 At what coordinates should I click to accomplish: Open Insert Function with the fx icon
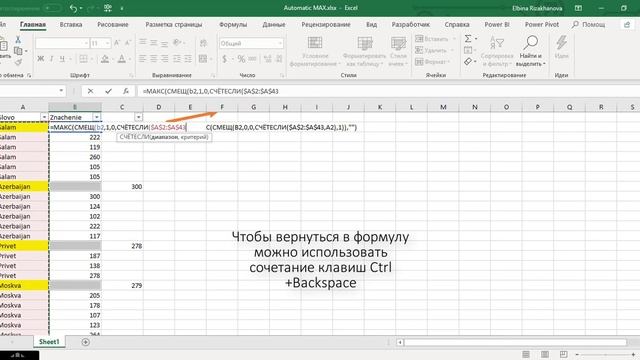(x=126, y=91)
